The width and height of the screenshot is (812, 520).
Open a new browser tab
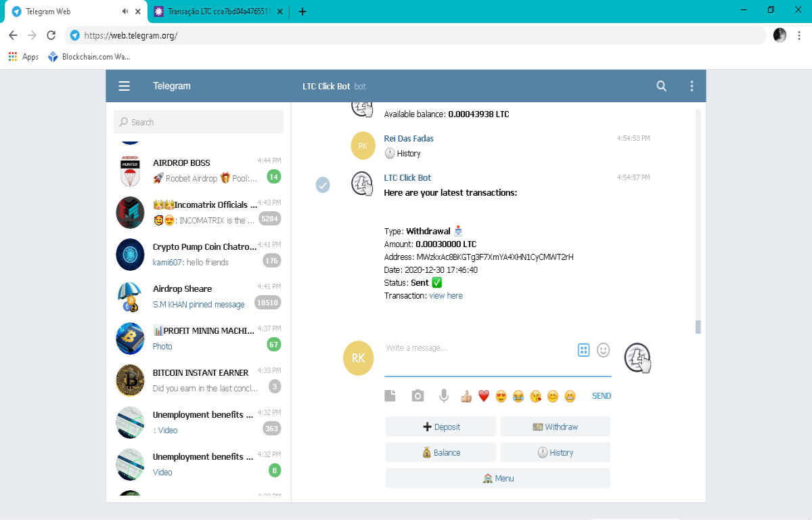click(x=302, y=12)
